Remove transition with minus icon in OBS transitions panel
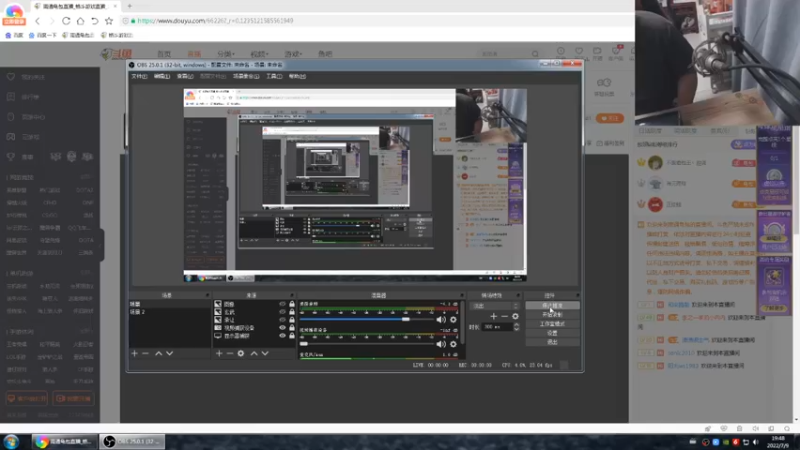 coord(505,316)
